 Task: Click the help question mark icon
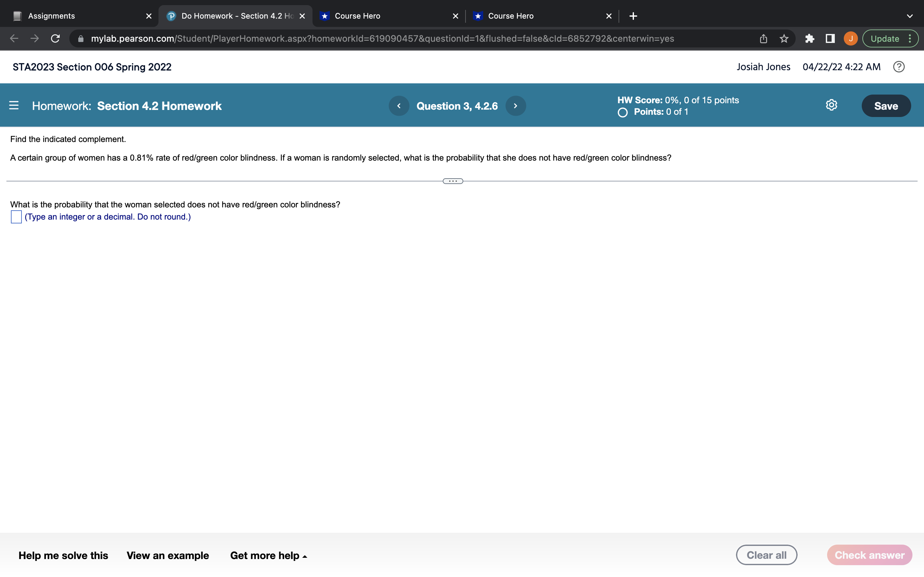coord(899,66)
